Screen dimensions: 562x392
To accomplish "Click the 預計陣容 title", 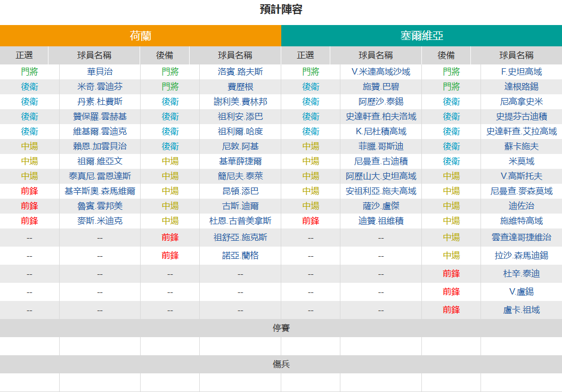I will [281, 9].
